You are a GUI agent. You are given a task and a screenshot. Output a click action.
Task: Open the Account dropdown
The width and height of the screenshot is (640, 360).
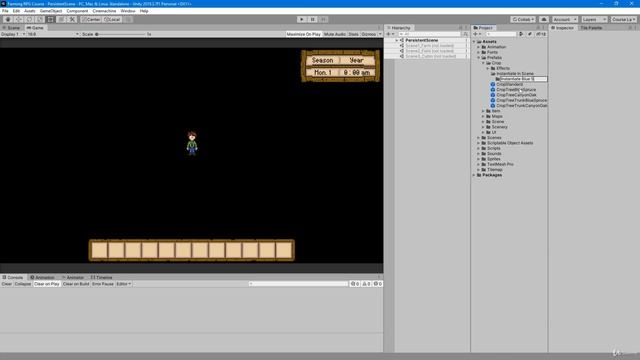click(x=565, y=19)
